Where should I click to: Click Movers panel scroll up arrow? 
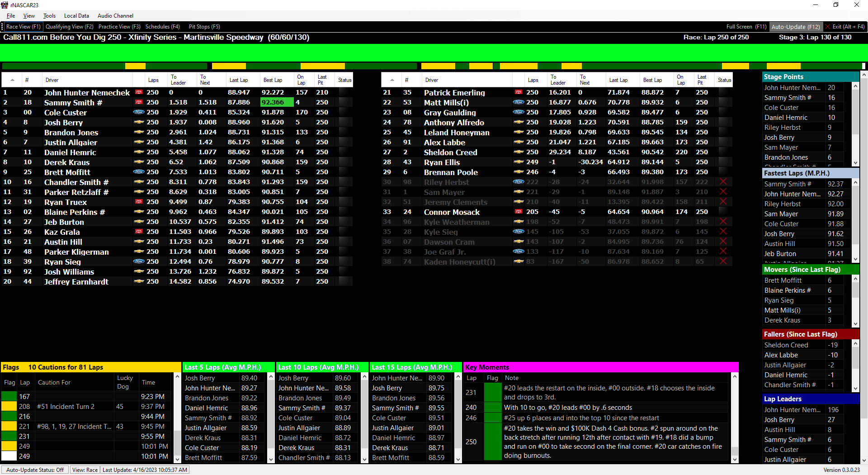[855, 279]
